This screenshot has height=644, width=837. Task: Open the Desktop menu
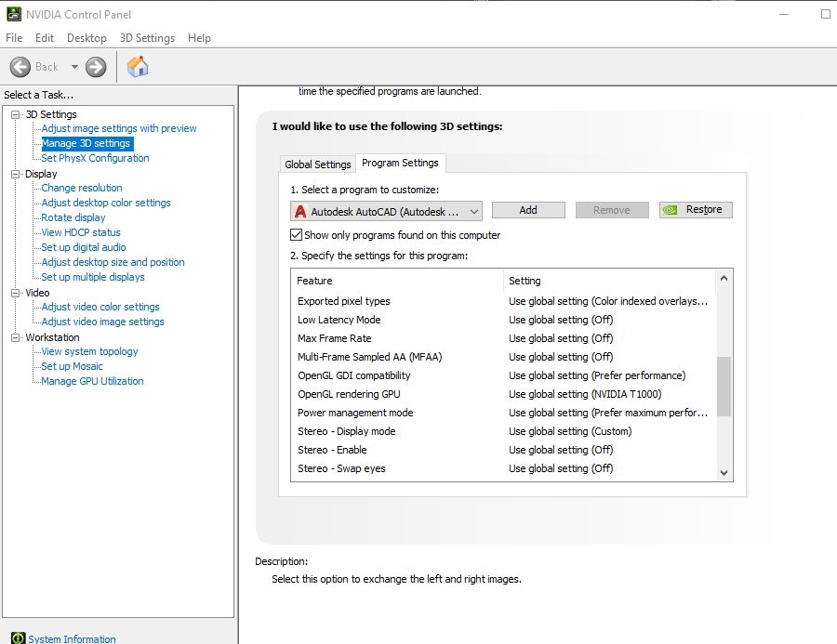(86, 38)
